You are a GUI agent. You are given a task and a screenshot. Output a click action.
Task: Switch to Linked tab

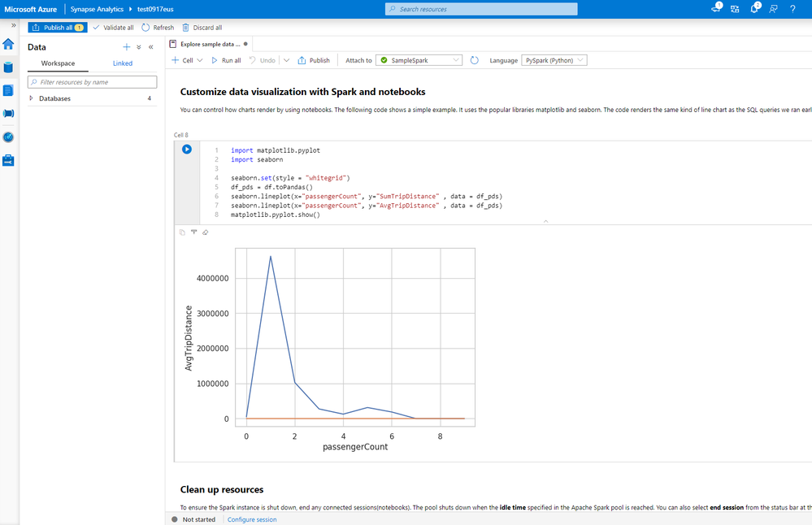tap(123, 63)
